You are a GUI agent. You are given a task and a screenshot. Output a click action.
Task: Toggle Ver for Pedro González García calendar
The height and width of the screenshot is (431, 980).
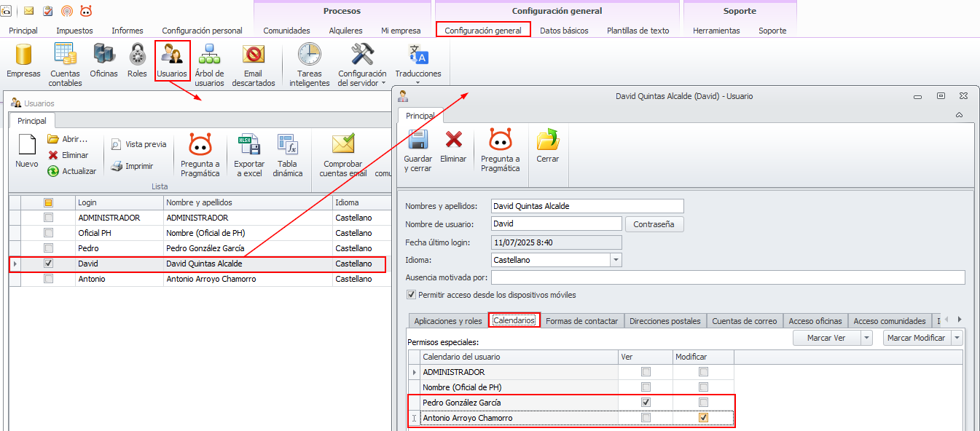pyautogui.click(x=646, y=403)
